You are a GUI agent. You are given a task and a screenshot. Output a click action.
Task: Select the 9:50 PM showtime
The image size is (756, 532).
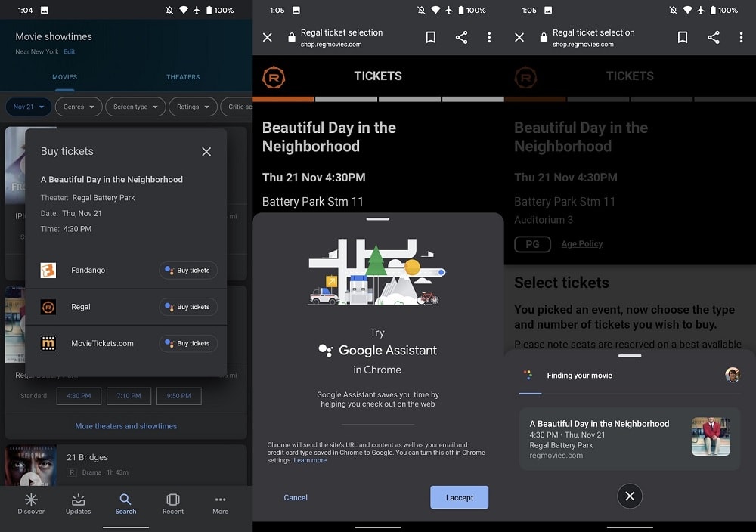[x=179, y=396]
